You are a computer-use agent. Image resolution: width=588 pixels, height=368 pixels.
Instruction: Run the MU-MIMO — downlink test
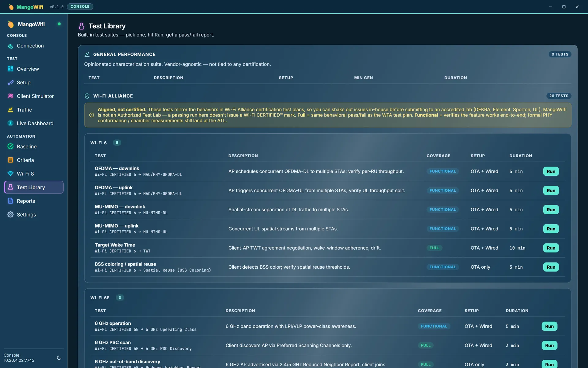coord(551,210)
